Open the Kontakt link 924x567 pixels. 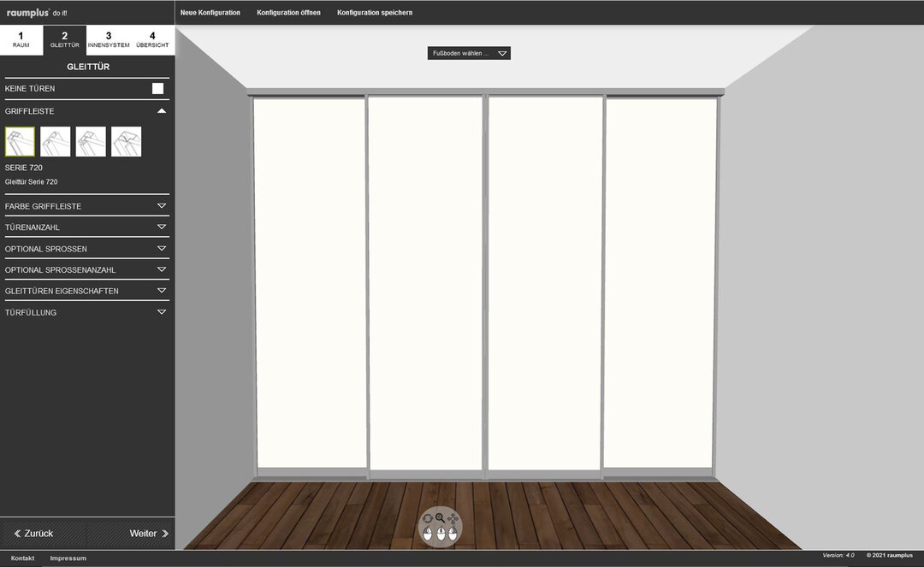[x=22, y=558]
